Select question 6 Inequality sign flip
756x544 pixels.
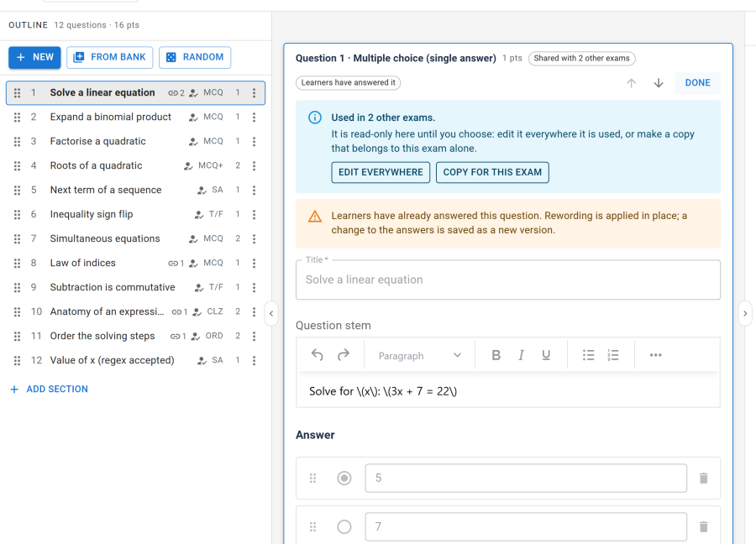[x=135, y=214]
